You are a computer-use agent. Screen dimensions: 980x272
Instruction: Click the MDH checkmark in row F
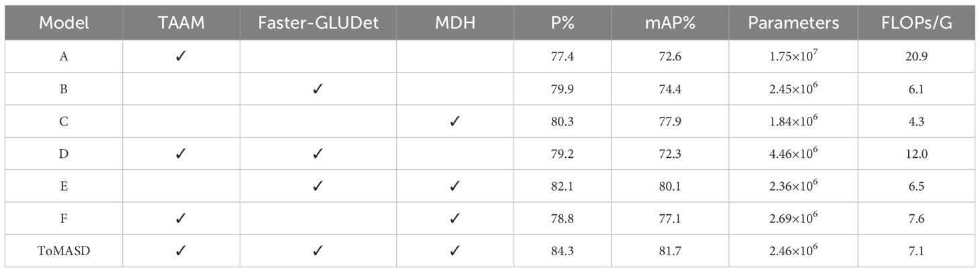click(x=454, y=219)
